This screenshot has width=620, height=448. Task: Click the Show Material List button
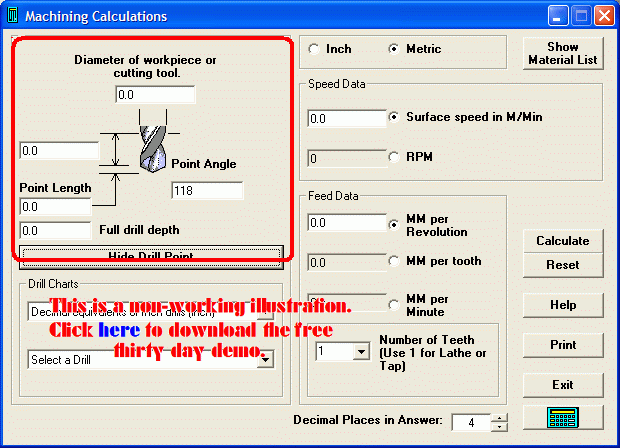tap(563, 53)
